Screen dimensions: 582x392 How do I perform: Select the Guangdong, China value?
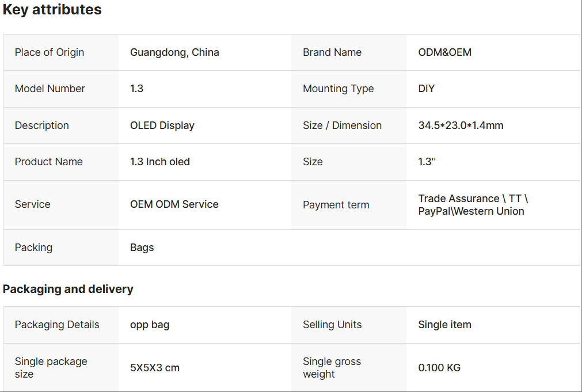pyautogui.click(x=174, y=52)
